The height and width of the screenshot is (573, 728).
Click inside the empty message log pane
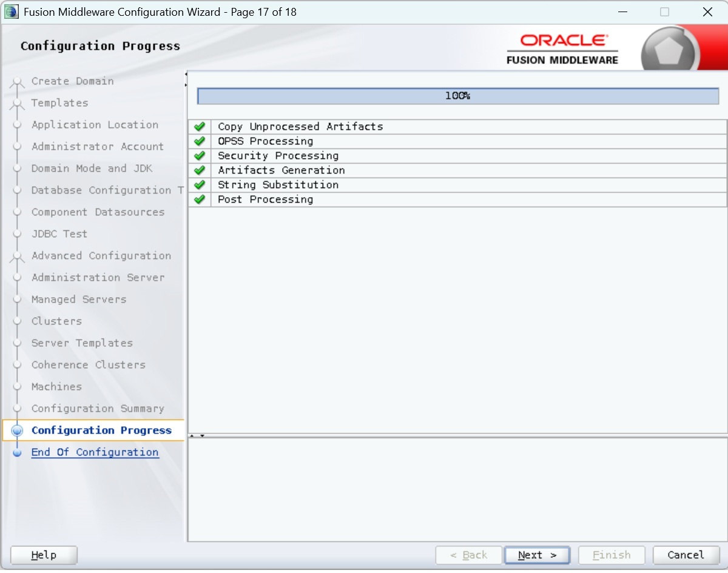click(458, 489)
